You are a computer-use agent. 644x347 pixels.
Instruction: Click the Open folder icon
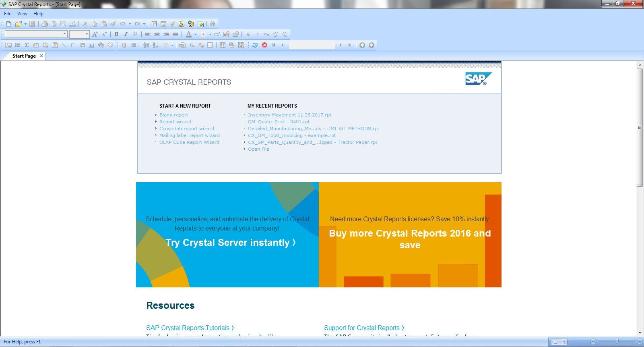click(x=19, y=24)
